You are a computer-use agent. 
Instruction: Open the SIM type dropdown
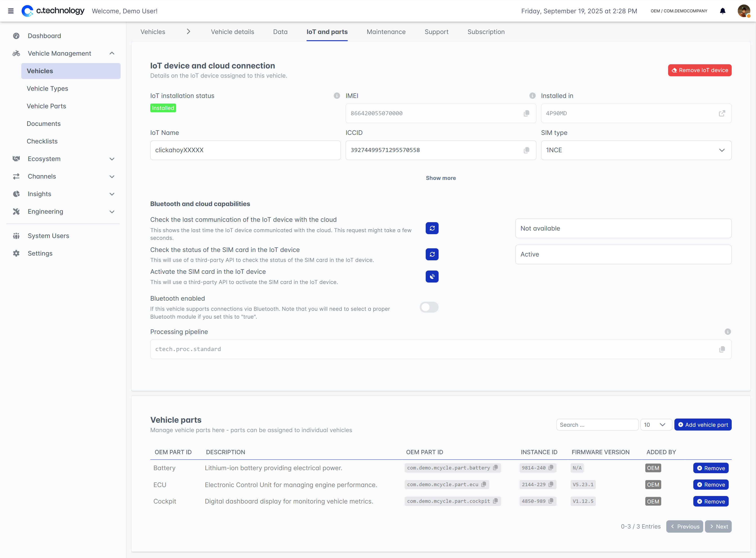pyautogui.click(x=636, y=150)
